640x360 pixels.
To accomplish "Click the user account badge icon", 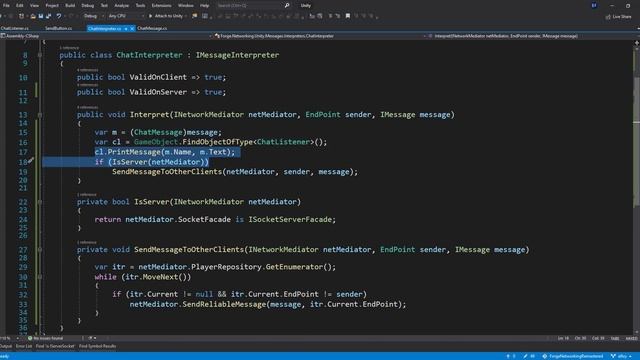I will 594,6.
